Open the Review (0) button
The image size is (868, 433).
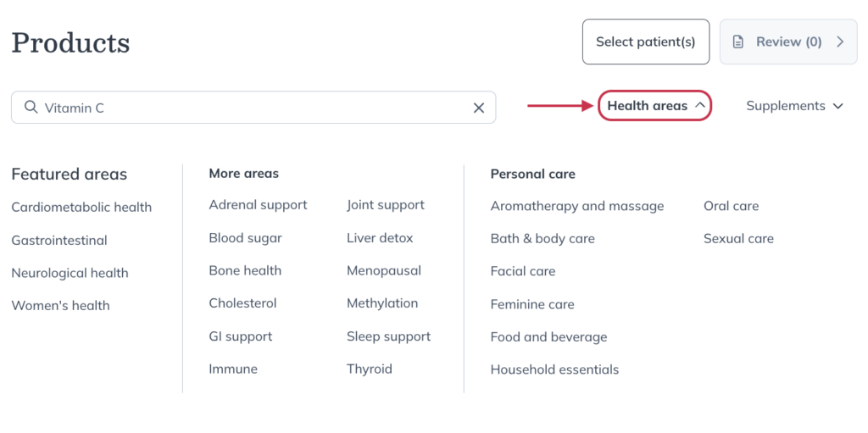(x=788, y=42)
